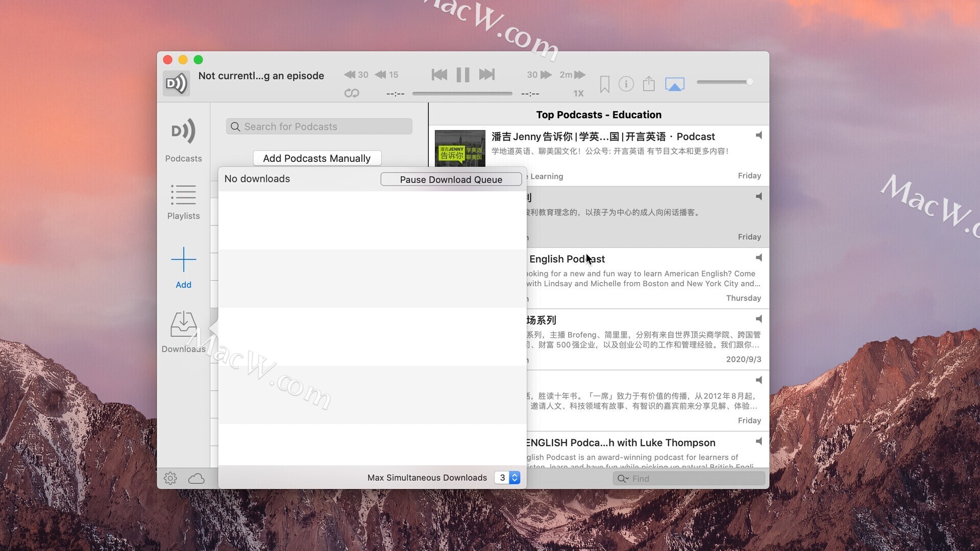This screenshot has height=551, width=980.
Task: Open the AirPlay output icon
Action: click(x=675, y=84)
